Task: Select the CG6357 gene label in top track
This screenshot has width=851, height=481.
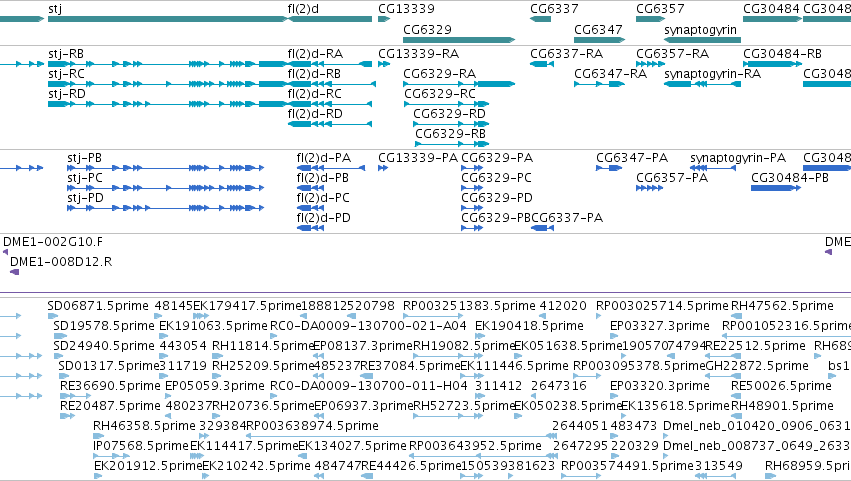Action: coord(660,9)
